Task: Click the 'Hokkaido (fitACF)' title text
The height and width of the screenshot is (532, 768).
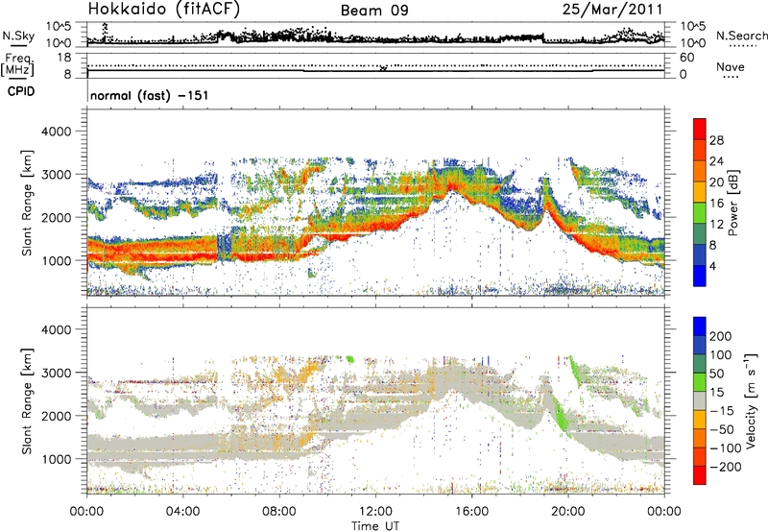Action: click(164, 9)
